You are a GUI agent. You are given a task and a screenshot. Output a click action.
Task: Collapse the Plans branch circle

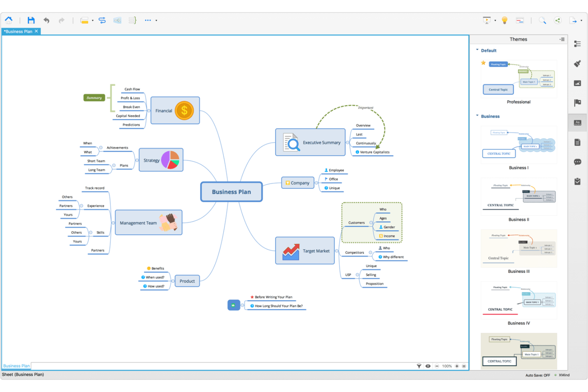[114, 166]
